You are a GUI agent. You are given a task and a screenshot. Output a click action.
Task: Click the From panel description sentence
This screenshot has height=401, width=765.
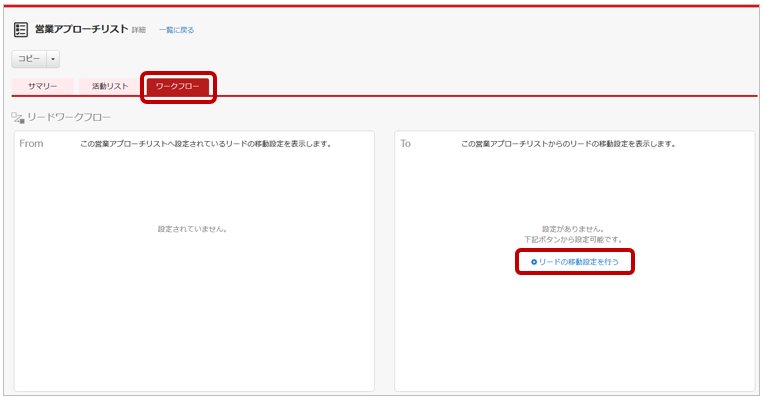pos(205,144)
